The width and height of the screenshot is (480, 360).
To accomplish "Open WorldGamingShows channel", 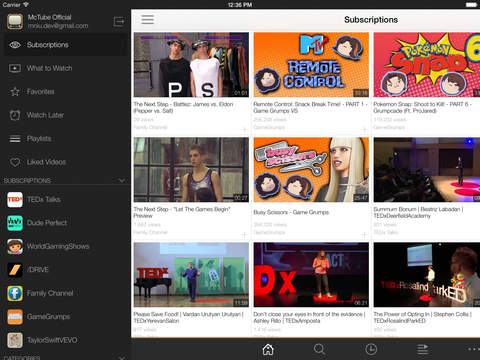I will coord(65,246).
